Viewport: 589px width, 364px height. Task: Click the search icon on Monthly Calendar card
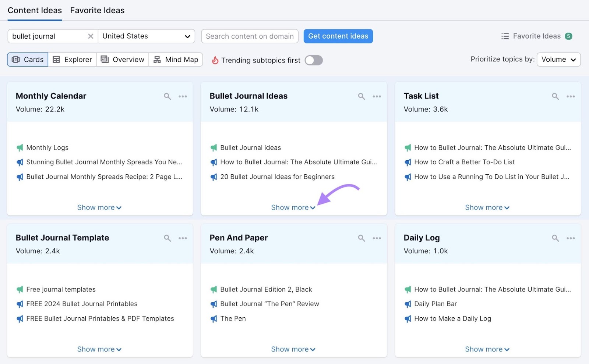[167, 96]
